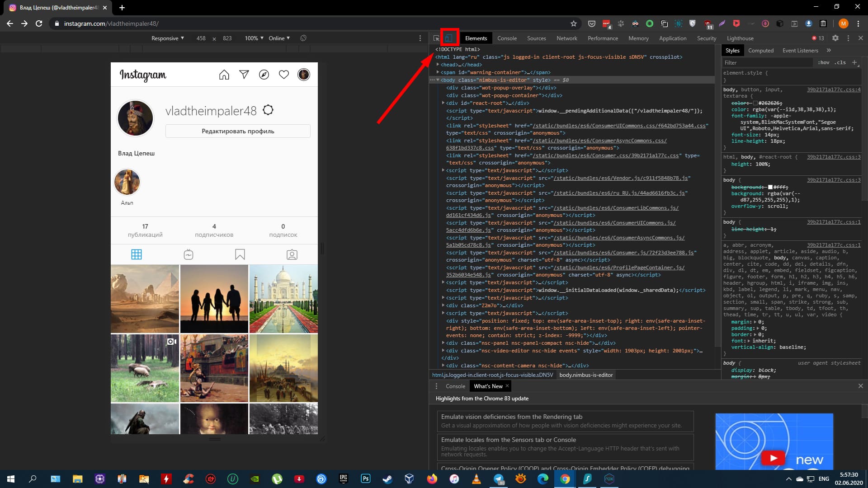This screenshot has width=868, height=488.
Task: Switch to the Performance tab
Action: point(603,38)
